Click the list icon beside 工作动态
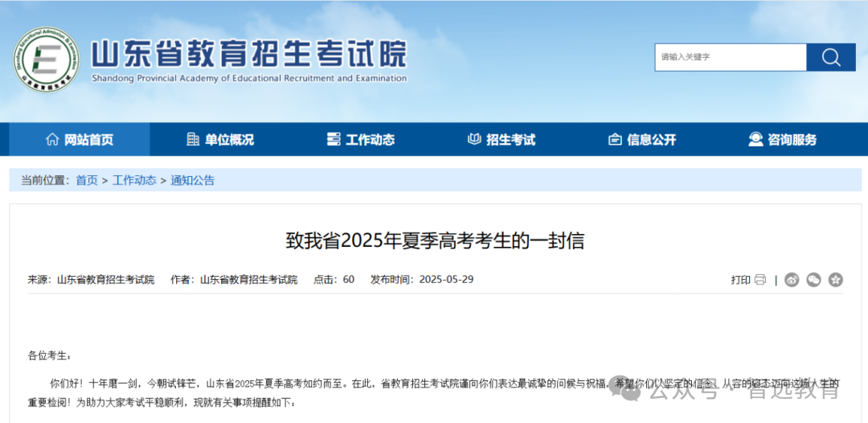Screen dimensions: 868x423 point(334,139)
